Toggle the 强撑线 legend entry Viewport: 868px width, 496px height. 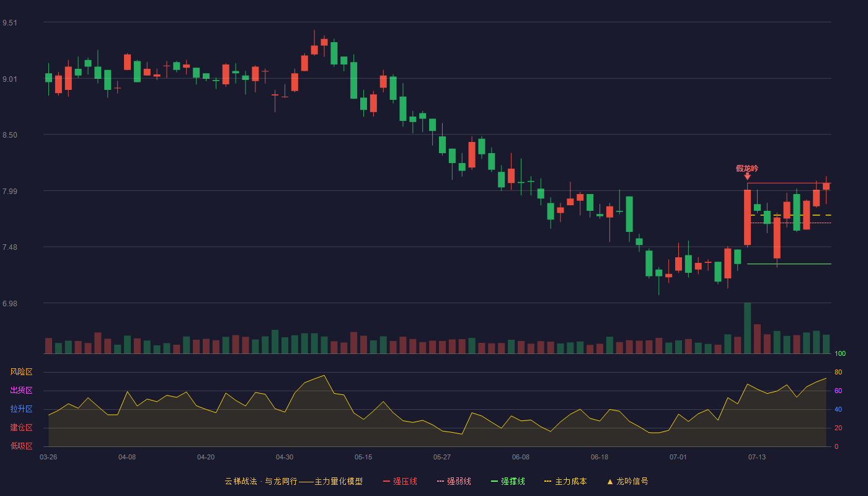click(508, 481)
